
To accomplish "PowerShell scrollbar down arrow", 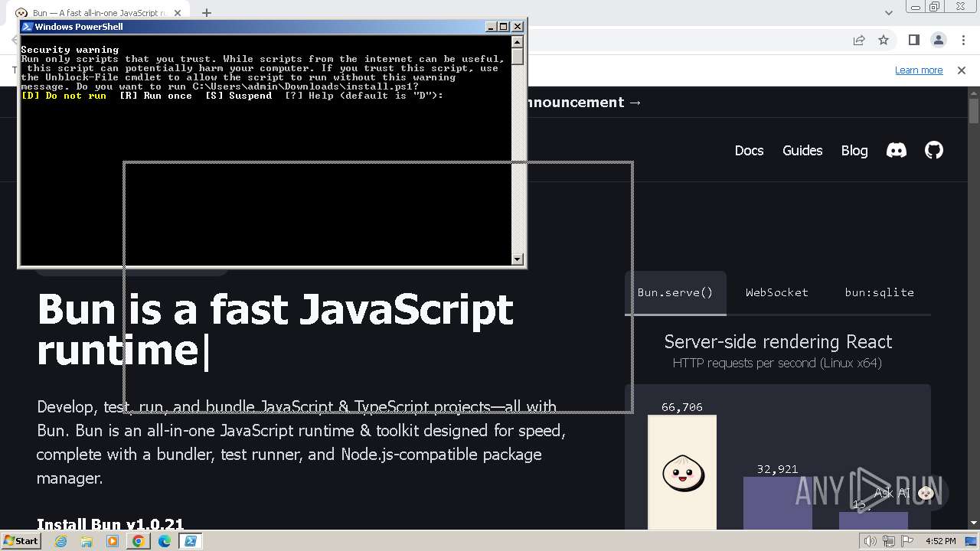I will (518, 259).
